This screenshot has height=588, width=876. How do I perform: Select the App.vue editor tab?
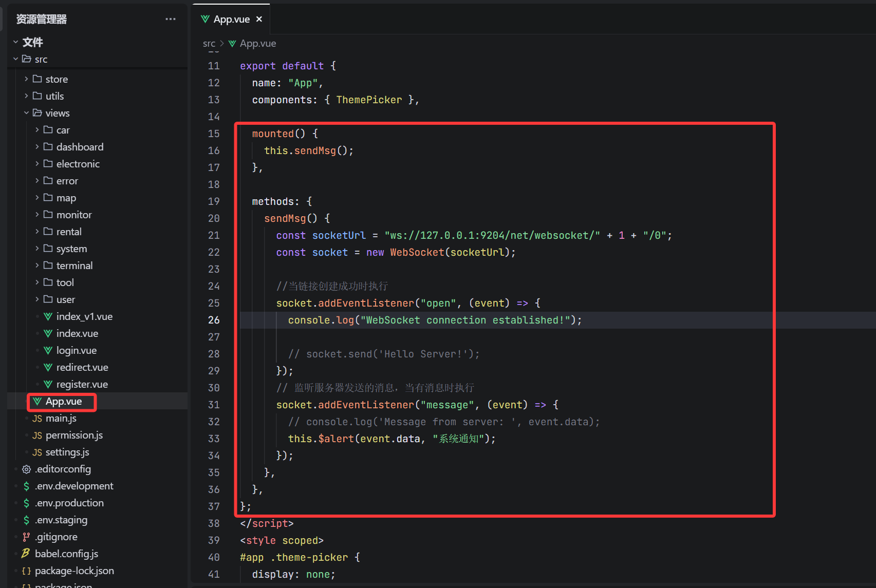[x=231, y=19]
